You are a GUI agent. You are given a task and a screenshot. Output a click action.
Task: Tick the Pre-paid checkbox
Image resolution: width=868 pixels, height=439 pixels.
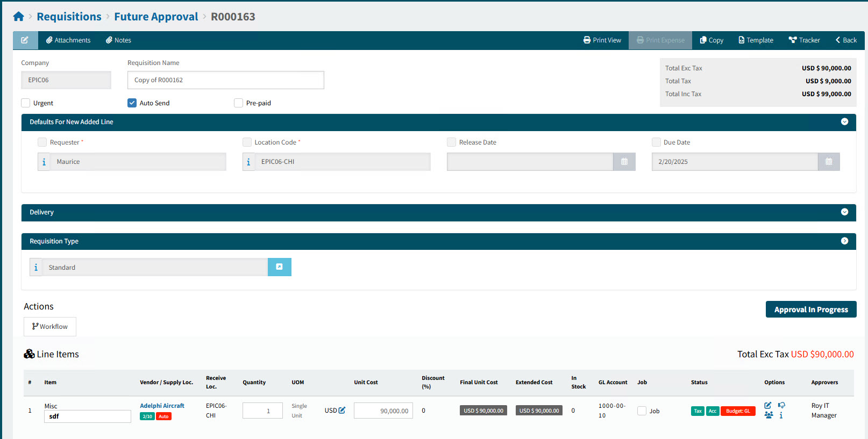click(x=238, y=103)
